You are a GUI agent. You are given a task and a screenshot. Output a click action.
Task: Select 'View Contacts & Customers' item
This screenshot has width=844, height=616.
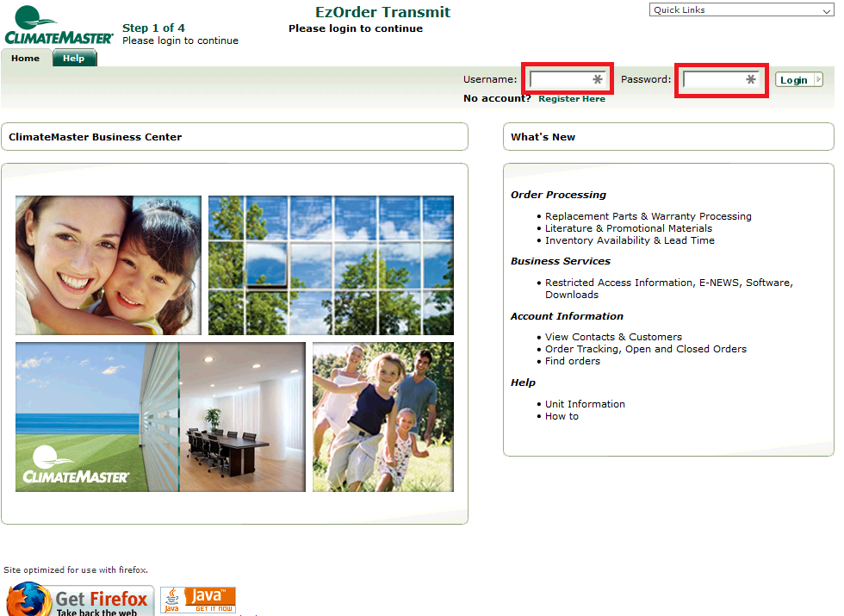tap(613, 337)
